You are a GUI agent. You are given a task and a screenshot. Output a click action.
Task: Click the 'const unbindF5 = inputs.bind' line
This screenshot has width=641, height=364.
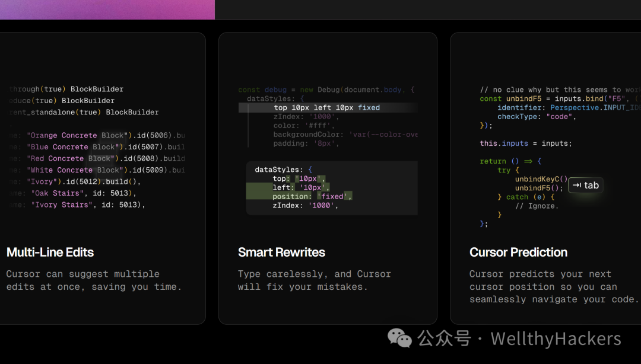[560, 99]
